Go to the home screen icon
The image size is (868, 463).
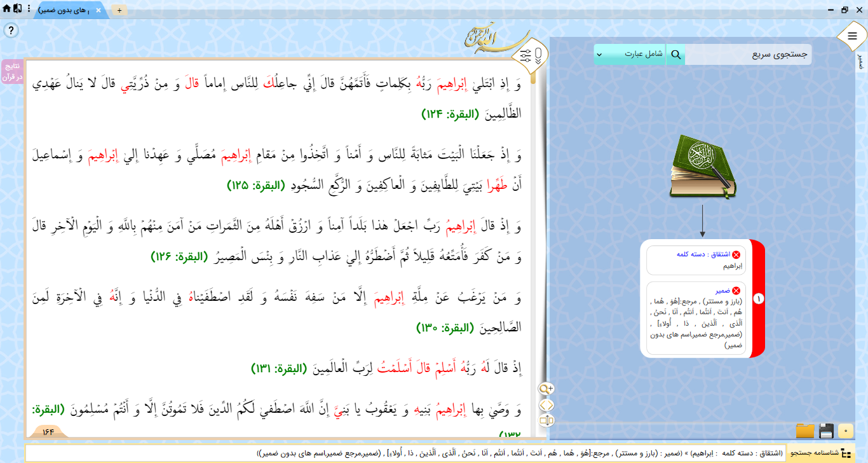click(6, 9)
